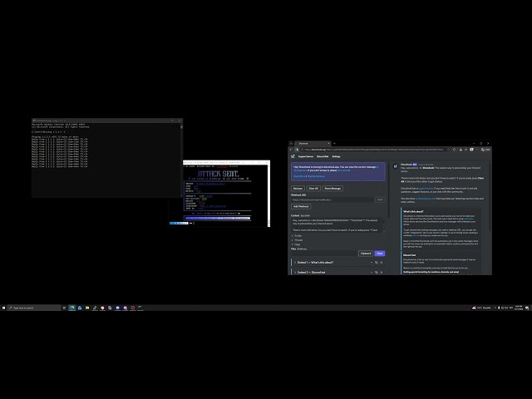Image resolution: width=532 pixels, height=399 pixels.
Task: Click the browser back arrow
Action: click(x=291, y=150)
